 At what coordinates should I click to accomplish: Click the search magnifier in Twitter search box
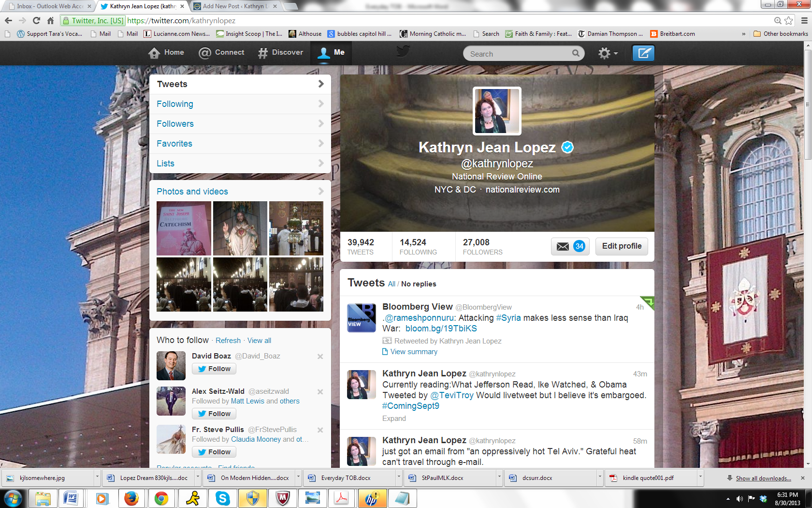coord(576,53)
